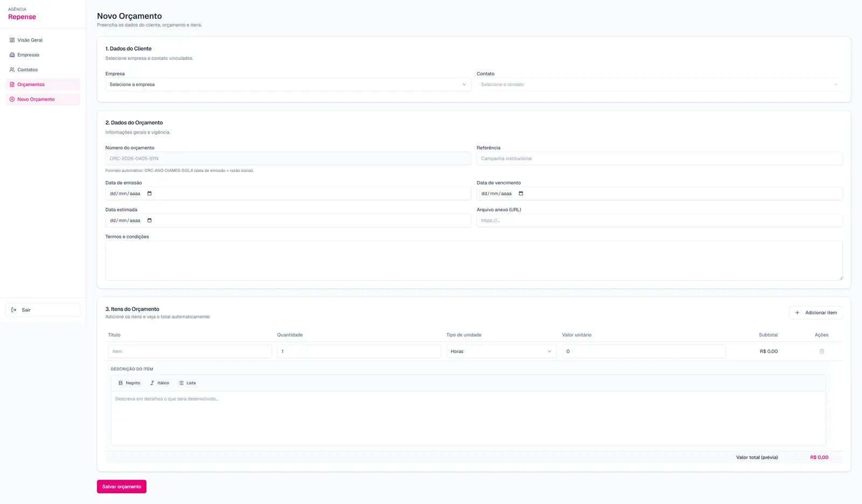Click the Data estimada date field
The image size is (862, 504).
(288, 220)
